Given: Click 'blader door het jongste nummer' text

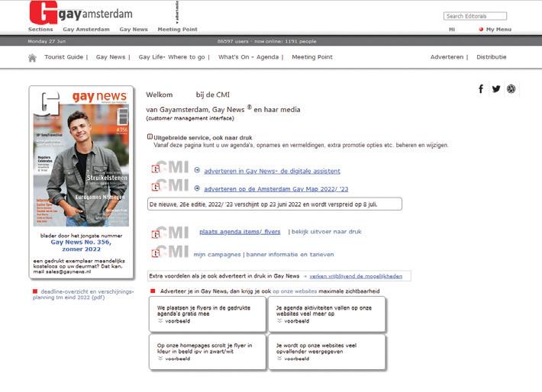Looking at the screenshot, I should [81, 236].
